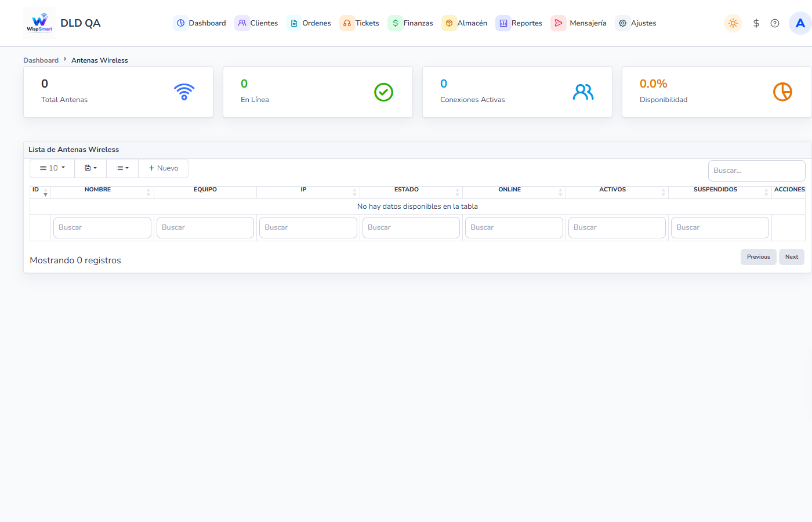The image size is (812, 522).
Task: Open the Clientes menu
Action: click(257, 23)
